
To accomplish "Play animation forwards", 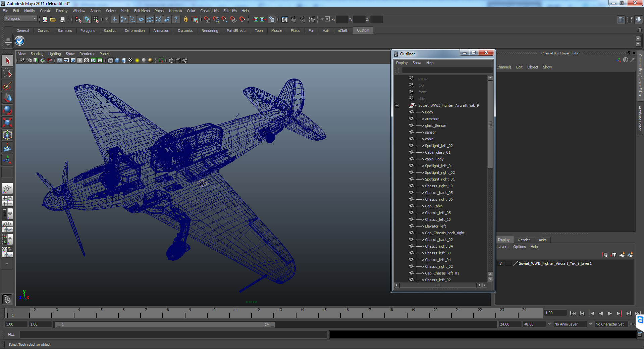I will tap(610, 313).
